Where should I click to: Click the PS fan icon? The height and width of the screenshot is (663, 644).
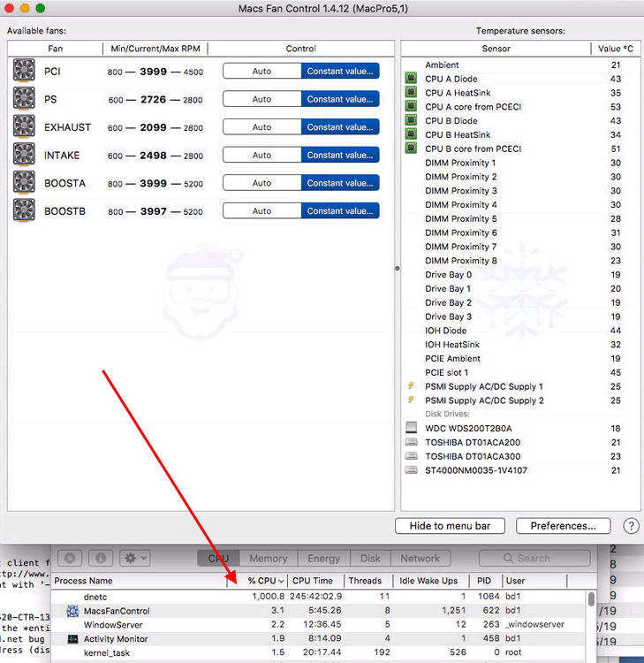[24, 98]
